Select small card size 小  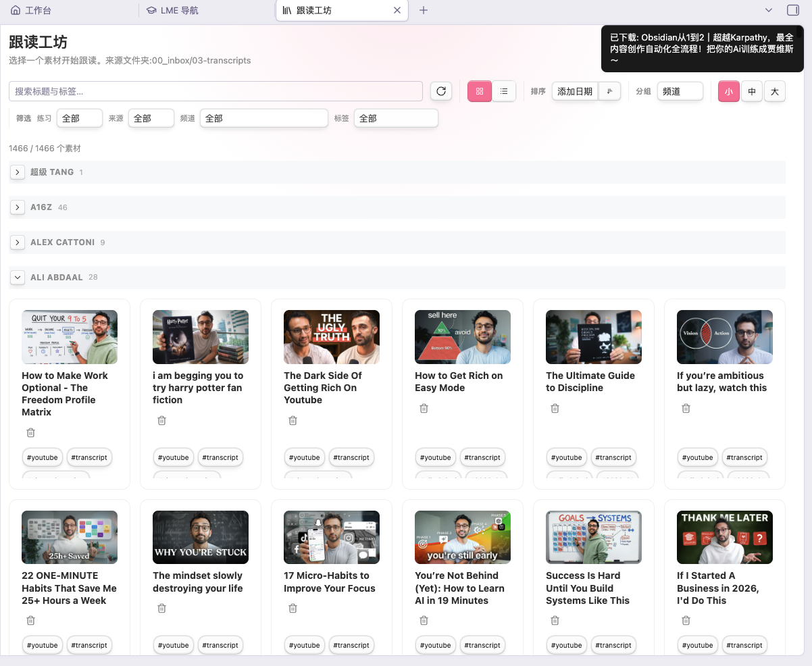[x=729, y=91]
